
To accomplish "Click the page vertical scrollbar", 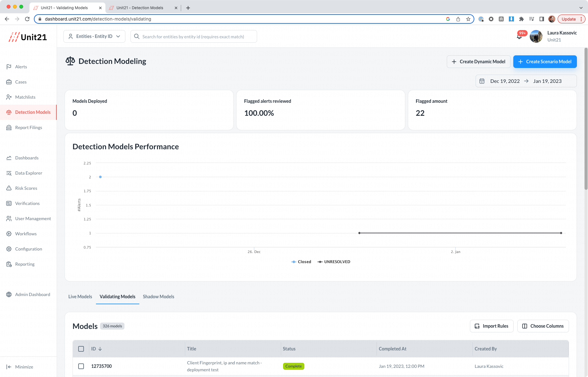I will [586, 119].
